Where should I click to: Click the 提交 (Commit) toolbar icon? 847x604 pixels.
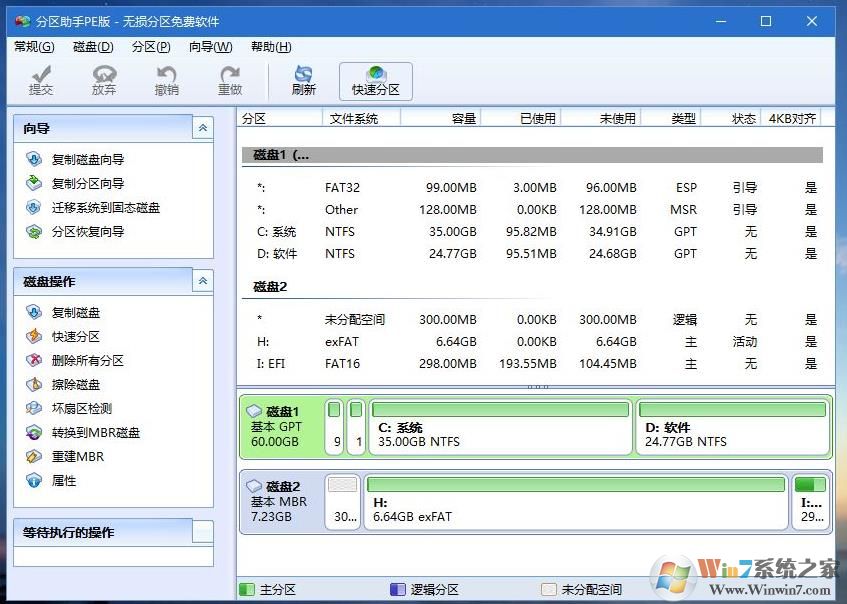(x=41, y=80)
